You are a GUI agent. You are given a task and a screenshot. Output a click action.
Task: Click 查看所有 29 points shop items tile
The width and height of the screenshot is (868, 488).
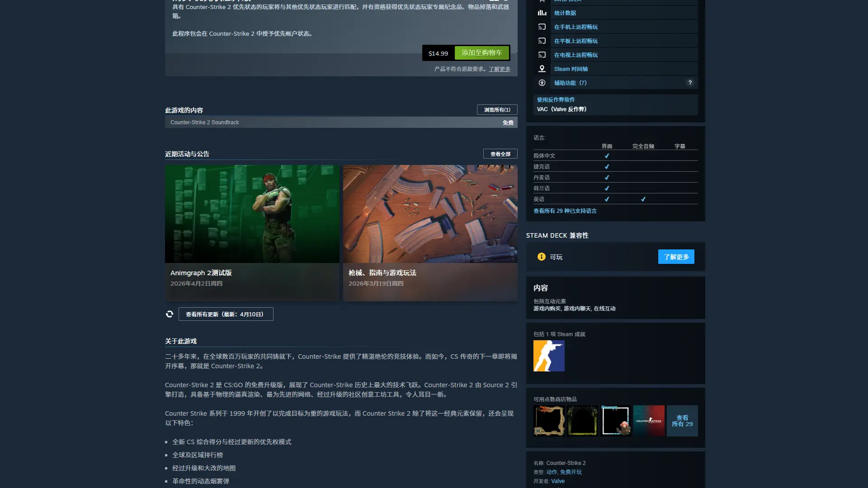click(x=682, y=421)
